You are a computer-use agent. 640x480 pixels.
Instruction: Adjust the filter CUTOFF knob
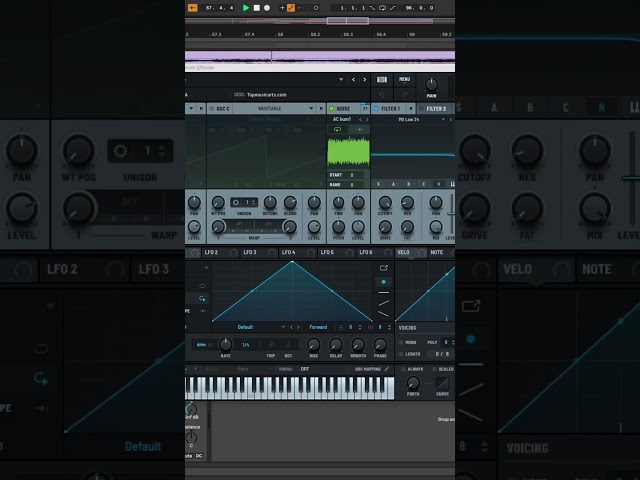point(385,202)
